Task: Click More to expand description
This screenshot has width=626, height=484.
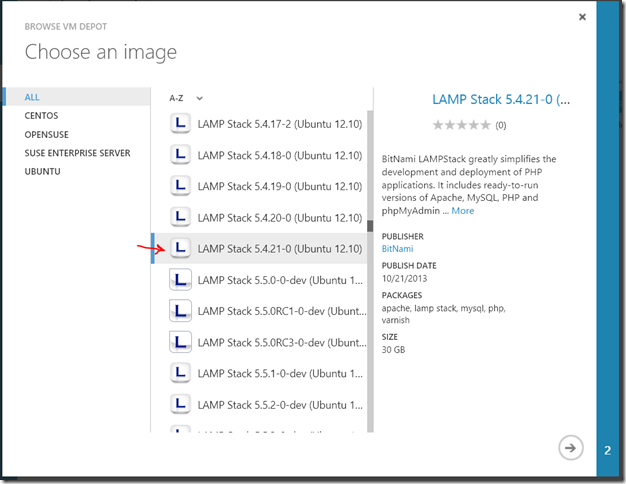Action: [463, 211]
